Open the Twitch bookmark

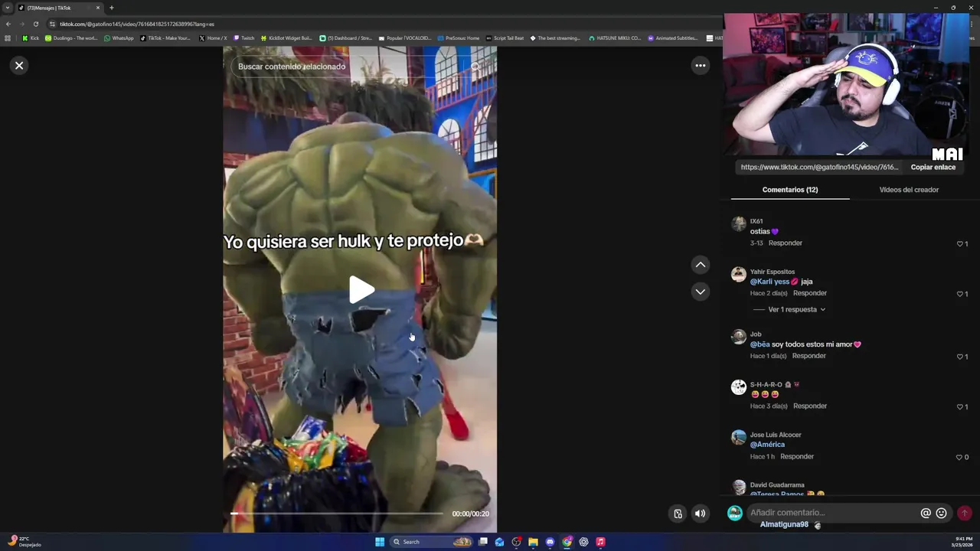(243, 38)
